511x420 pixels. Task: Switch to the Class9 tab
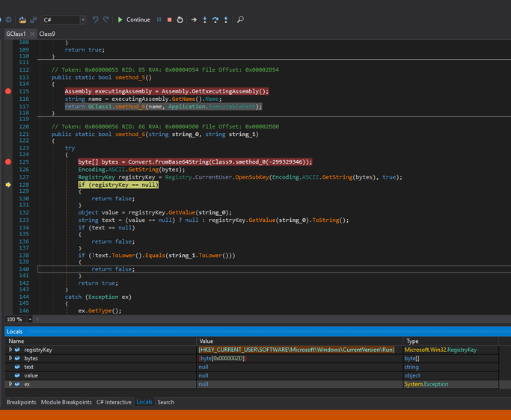point(47,34)
